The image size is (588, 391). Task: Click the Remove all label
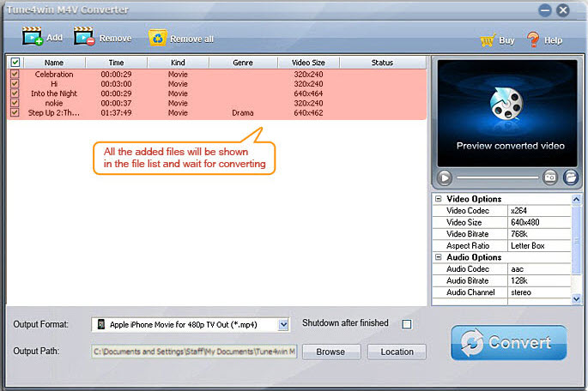191,39
